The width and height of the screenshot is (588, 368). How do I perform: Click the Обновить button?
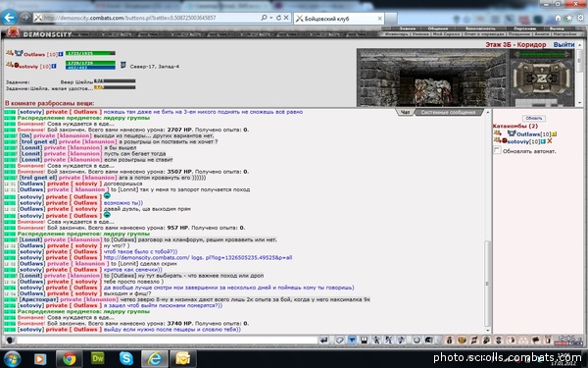pyautogui.click(x=534, y=118)
